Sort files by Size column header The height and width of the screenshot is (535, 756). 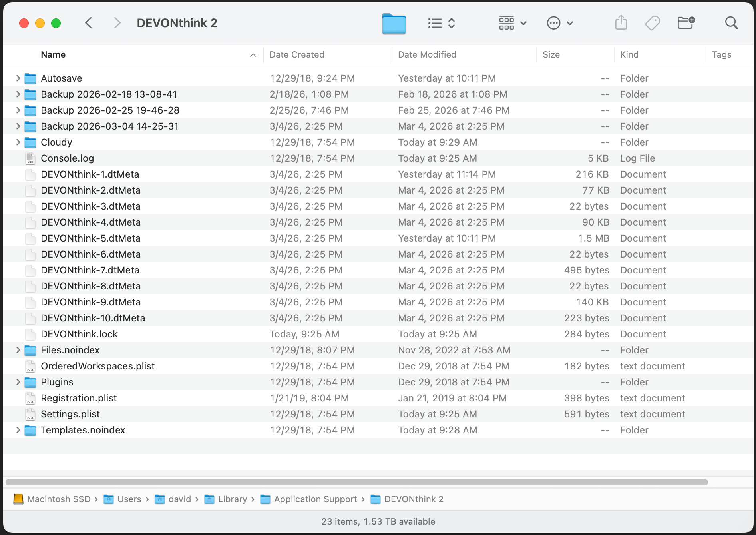click(x=551, y=55)
